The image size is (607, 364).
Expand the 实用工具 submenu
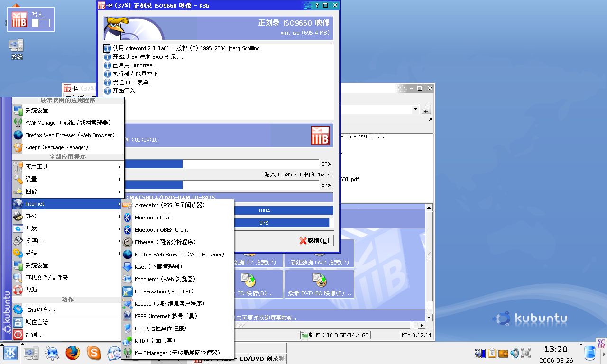pyautogui.click(x=68, y=167)
